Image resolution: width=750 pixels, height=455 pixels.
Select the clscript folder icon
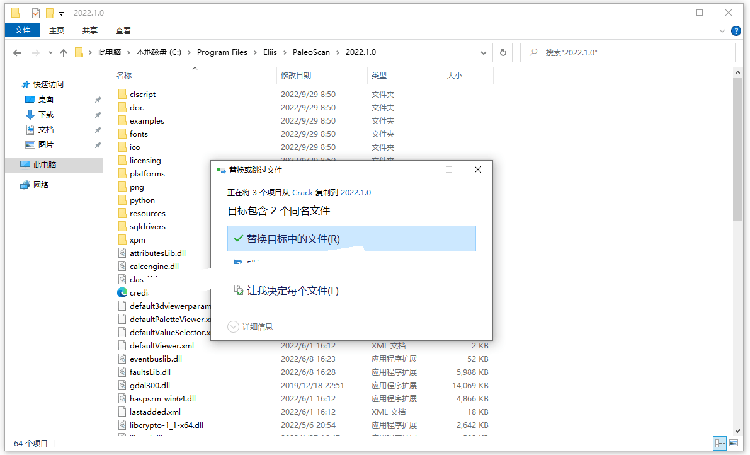122,94
